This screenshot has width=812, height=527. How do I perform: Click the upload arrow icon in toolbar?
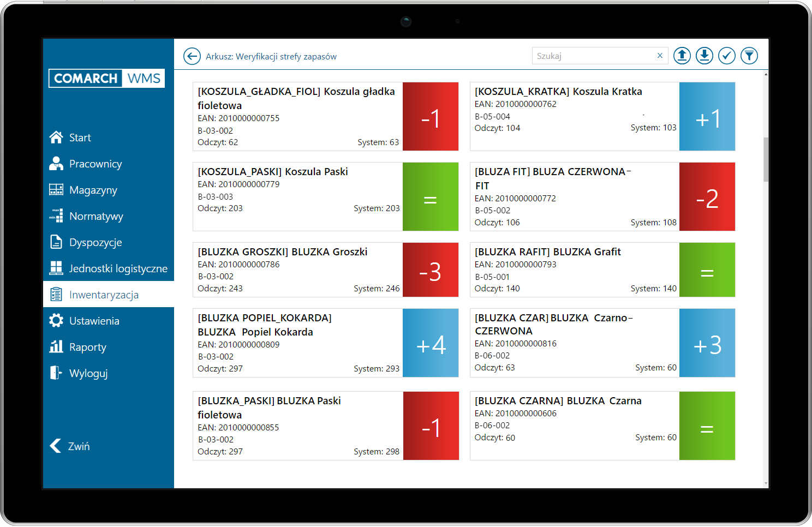682,56
